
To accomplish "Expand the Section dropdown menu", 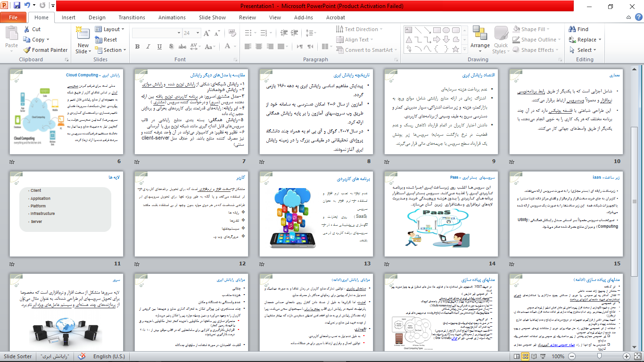I will click(x=110, y=50).
